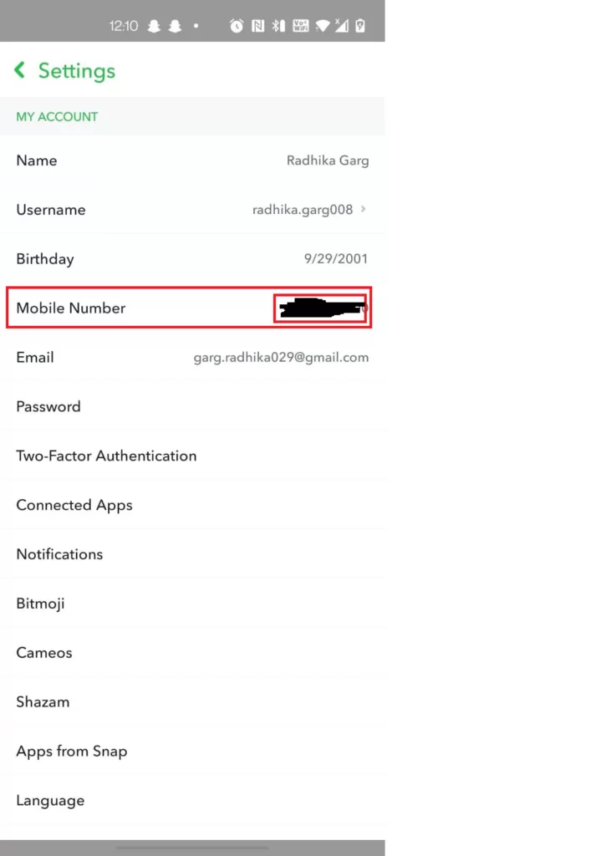Tap the mobile signal strength icon
This screenshot has height=856, width=616.
[342, 25]
